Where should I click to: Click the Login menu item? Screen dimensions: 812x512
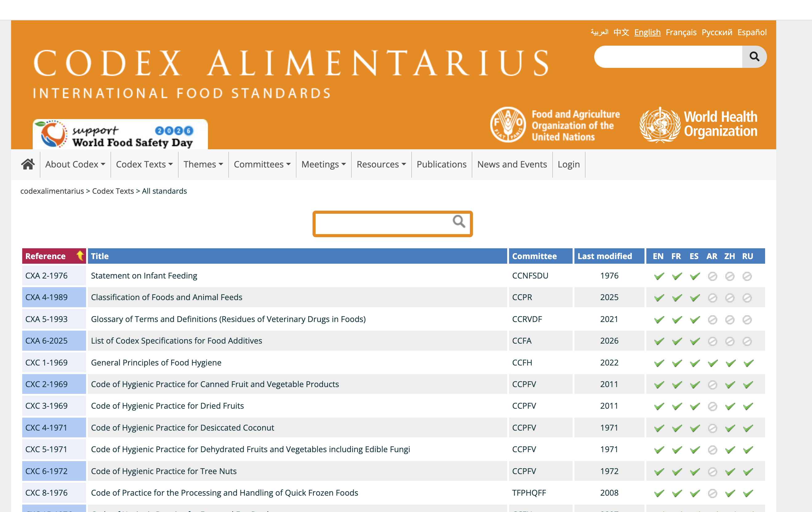tap(569, 164)
